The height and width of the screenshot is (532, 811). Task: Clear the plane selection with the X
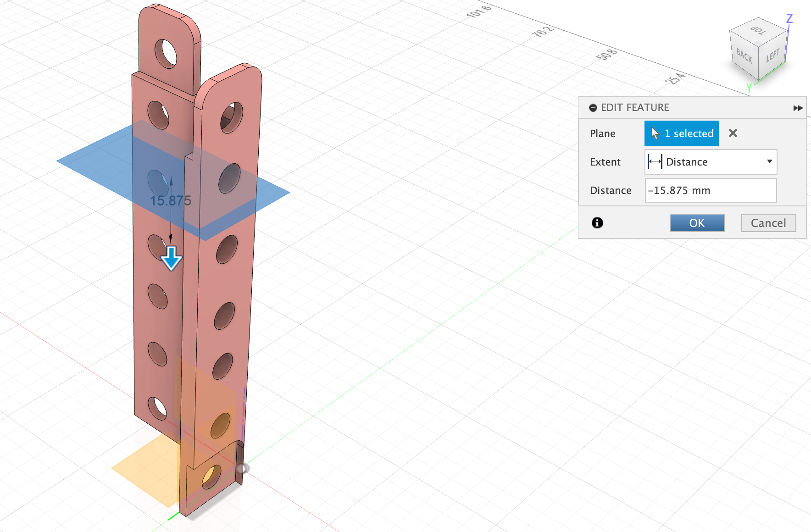click(x=733, y=133)
